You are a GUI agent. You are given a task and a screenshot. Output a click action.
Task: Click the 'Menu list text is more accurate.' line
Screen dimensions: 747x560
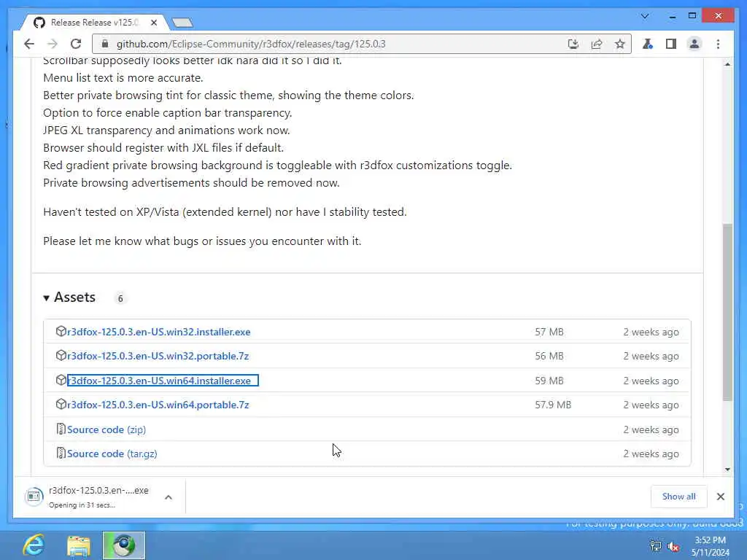123,77
